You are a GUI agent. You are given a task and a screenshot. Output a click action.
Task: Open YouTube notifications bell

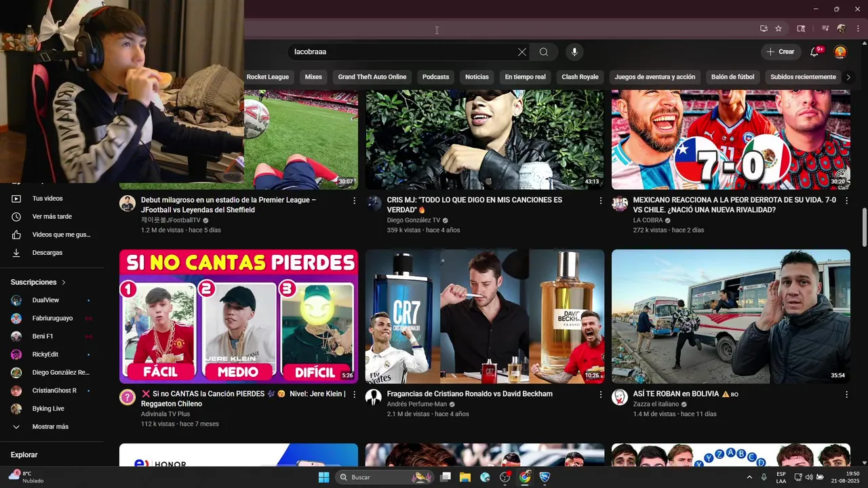[815, 52]
